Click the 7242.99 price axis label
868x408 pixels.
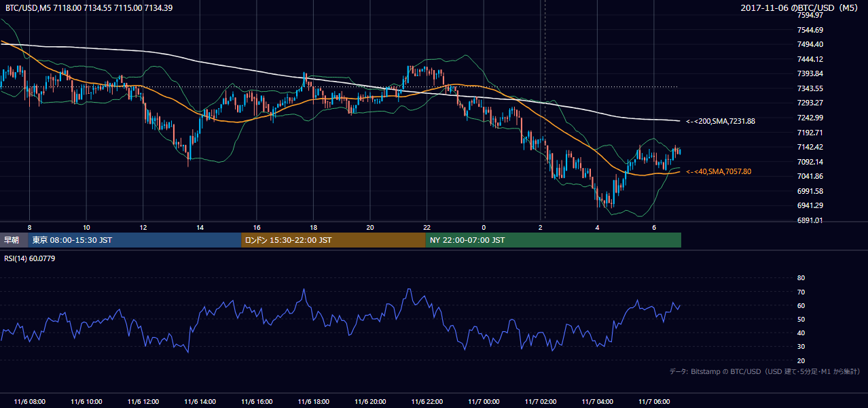pyautogui.click(x=810, y=118)
